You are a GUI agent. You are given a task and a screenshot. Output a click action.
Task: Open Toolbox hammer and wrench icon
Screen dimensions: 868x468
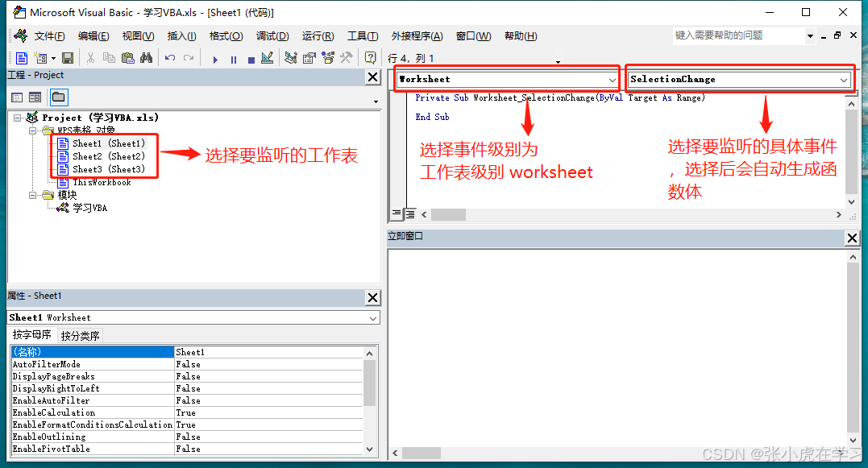[x=347, y=58]
